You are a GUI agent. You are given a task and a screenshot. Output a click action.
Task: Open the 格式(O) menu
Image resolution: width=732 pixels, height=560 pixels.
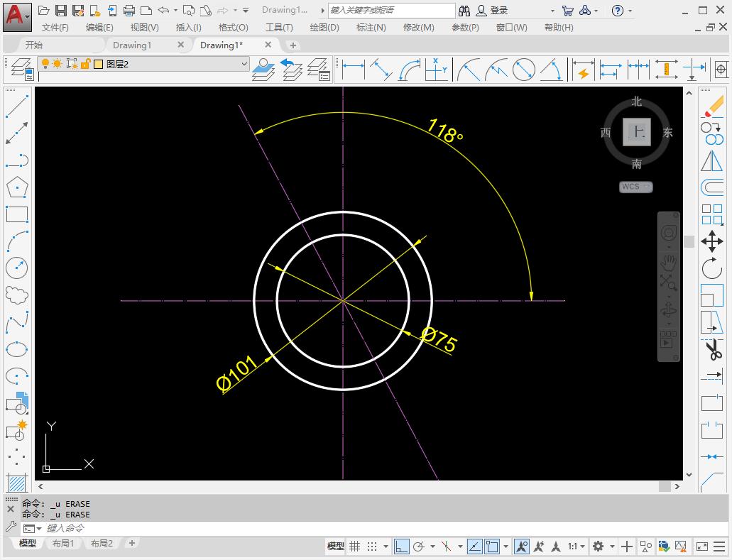[233, 27]
